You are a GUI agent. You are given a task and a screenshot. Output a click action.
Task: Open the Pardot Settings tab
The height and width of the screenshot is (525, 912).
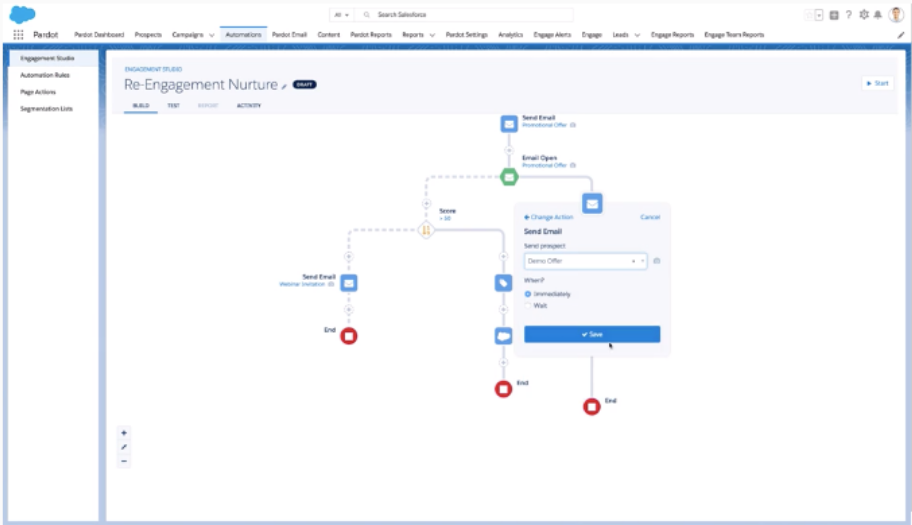(x=466, y=35)
